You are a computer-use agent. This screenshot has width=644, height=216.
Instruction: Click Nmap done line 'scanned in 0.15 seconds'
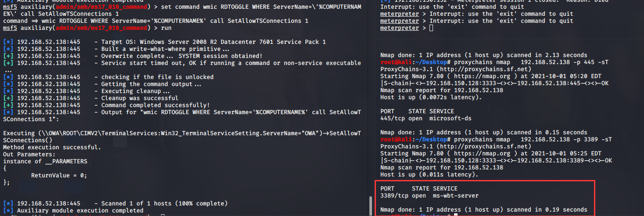pyautogui.click(x=484, y=133)
